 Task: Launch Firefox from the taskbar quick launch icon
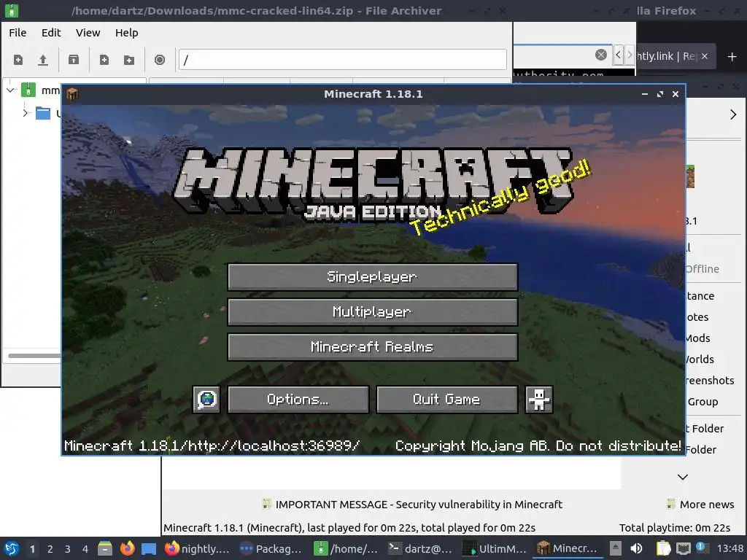(127, 548)
